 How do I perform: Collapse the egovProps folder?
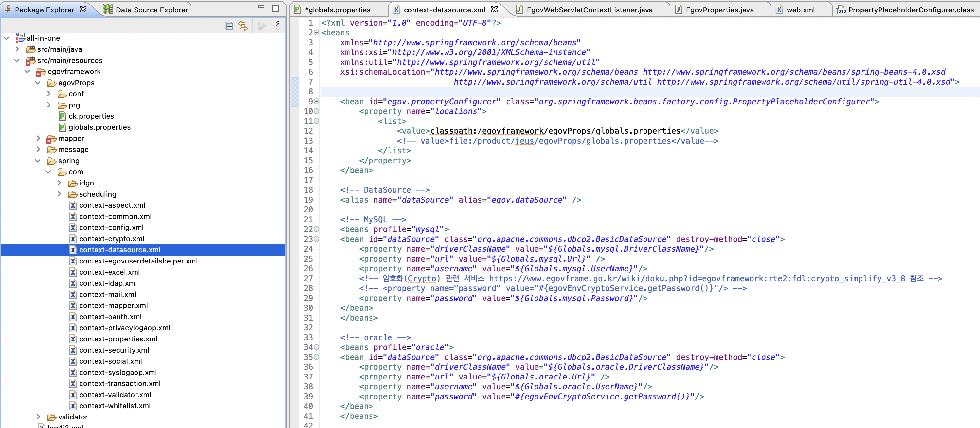[x=38, y=83]
